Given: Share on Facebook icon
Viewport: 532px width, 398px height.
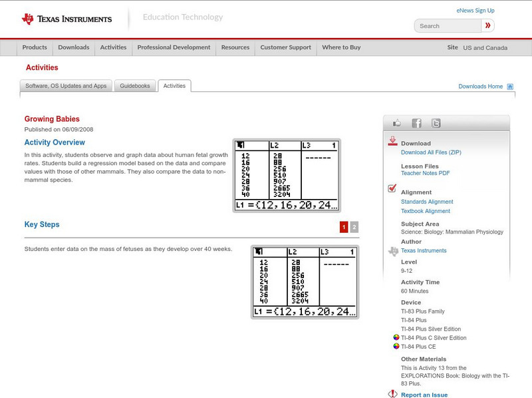Looking at the screenshot, I should click(416, 123).
